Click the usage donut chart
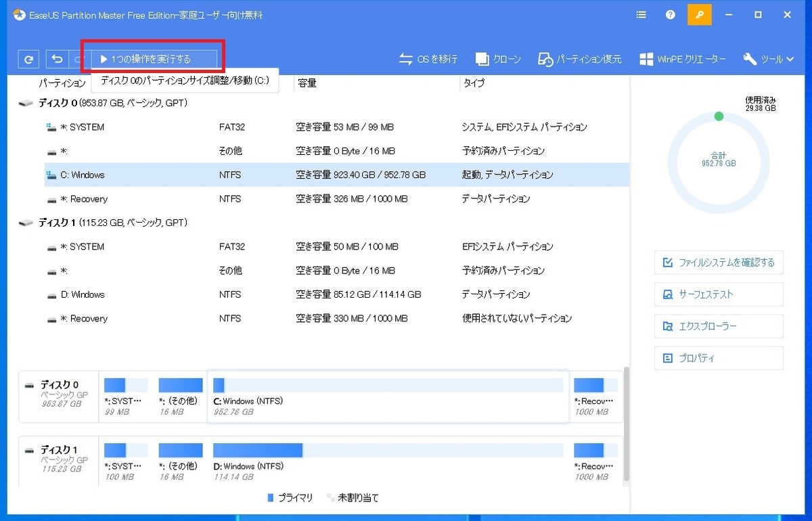Image resolution: width=812 pixels, height=521 pixels. (x=719, y=163)
